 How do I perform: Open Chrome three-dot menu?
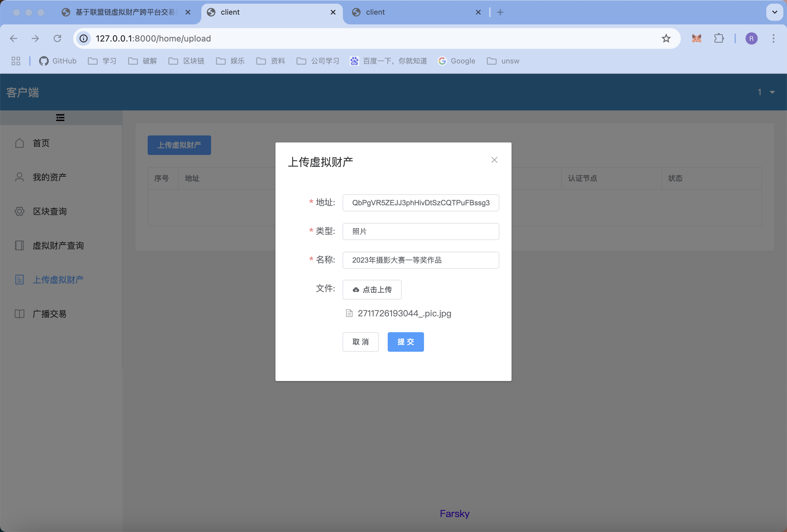773,38
